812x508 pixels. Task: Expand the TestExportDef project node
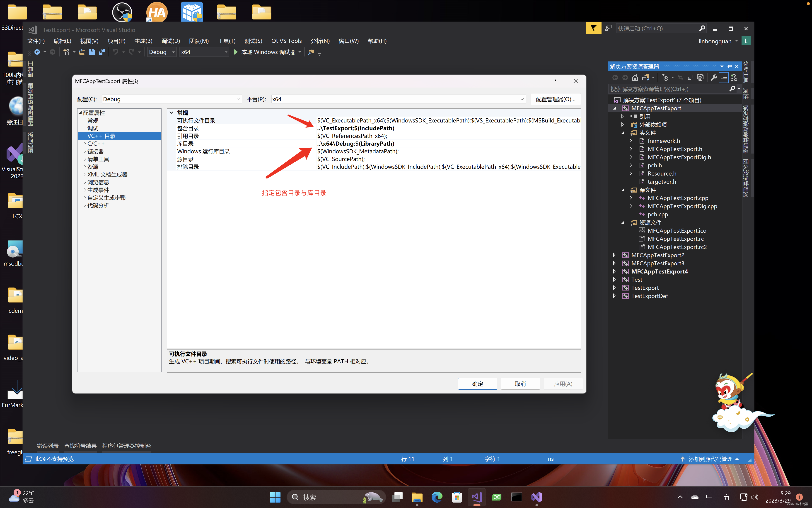click(x=614, y=296)
